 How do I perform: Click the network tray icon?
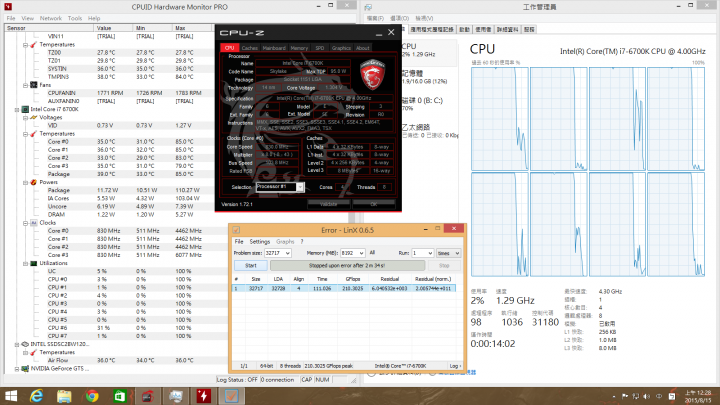(x=636, y=396)
